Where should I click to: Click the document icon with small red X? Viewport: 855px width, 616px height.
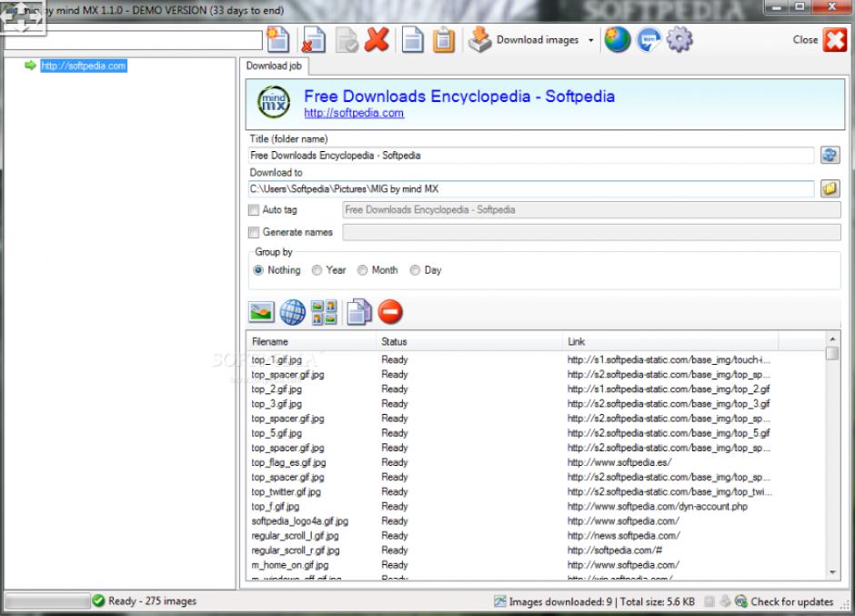(314, 40)
